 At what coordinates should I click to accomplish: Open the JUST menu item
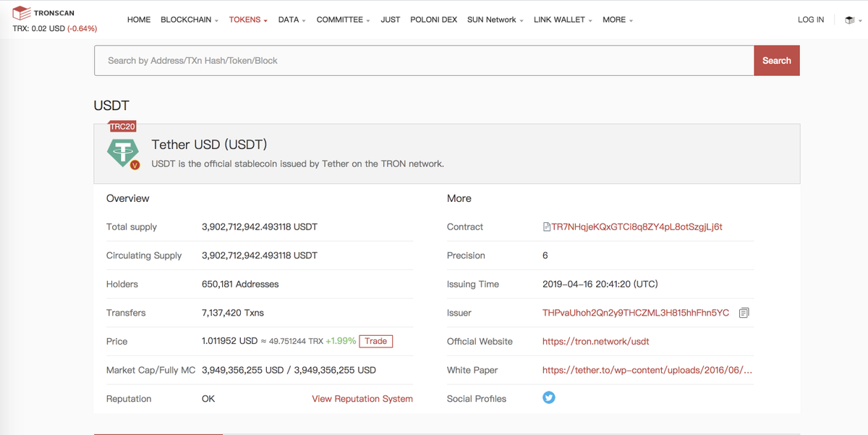tap(391, 20)
